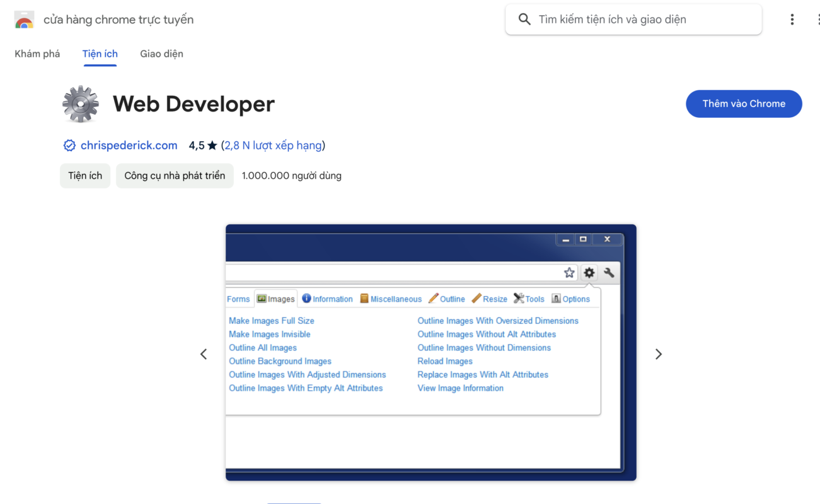This screenshot has width=820, height=504.
Task: Click Thêm vào Chrome button
Action: 744,104
